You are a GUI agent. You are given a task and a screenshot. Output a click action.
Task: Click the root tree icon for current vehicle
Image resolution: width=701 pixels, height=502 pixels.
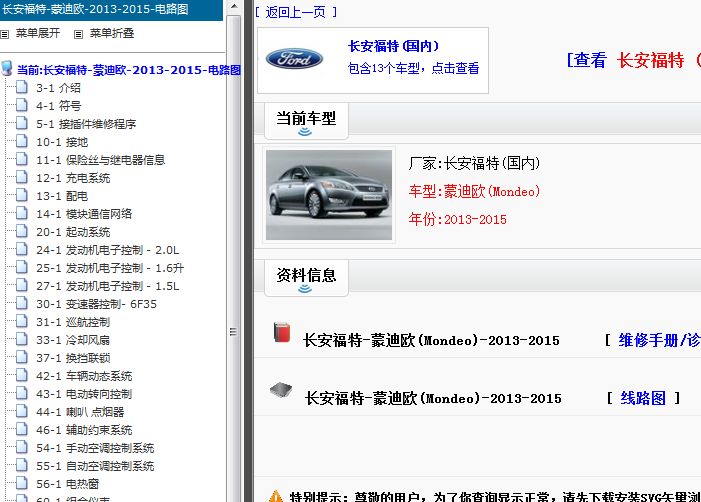[x=7, y=68]
